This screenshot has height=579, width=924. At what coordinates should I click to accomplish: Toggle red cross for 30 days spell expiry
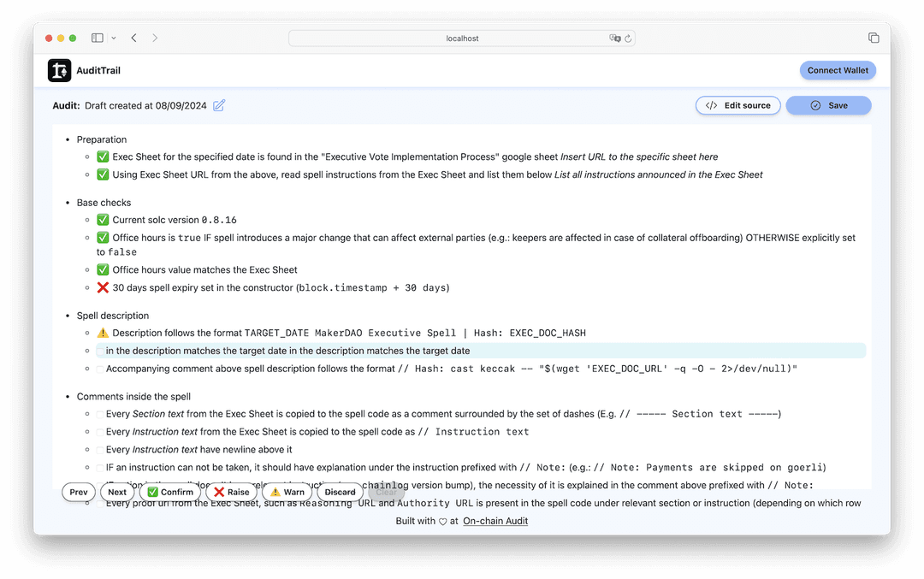coord(103,287)
